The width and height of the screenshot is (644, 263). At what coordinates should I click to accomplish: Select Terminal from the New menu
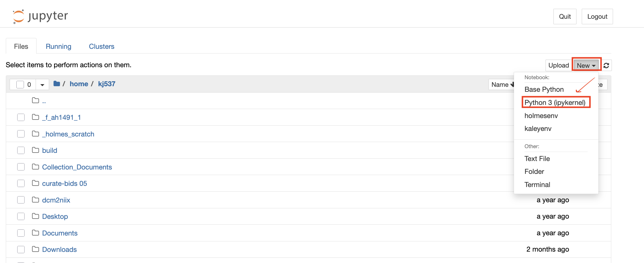[537, 185]
